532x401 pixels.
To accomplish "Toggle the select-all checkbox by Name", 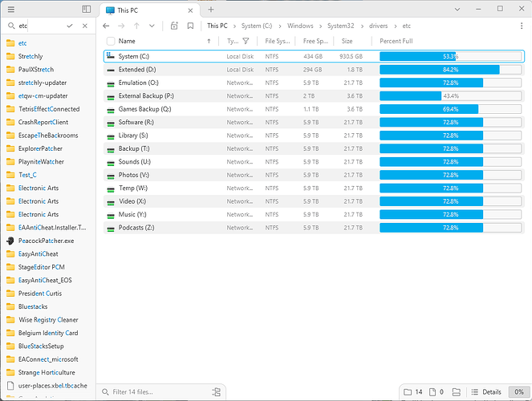I will click(111, 41).
